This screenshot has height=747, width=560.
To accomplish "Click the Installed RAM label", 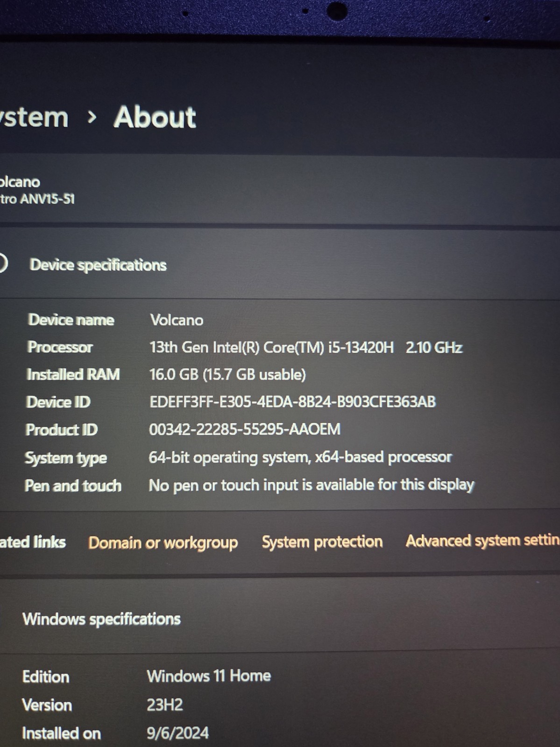I will pyautogui.click(x=73, y=374).
